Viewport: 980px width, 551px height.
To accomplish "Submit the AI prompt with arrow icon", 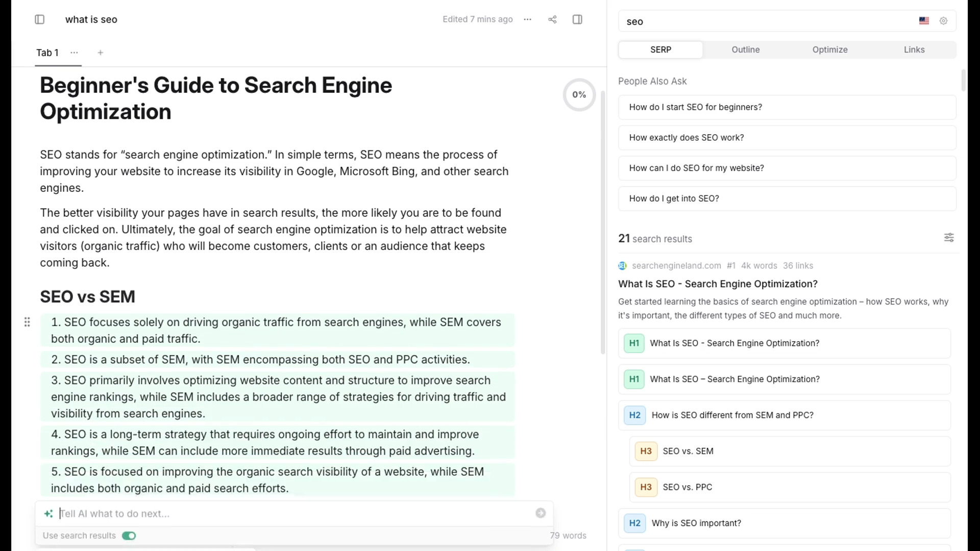I will click(541, 513).
